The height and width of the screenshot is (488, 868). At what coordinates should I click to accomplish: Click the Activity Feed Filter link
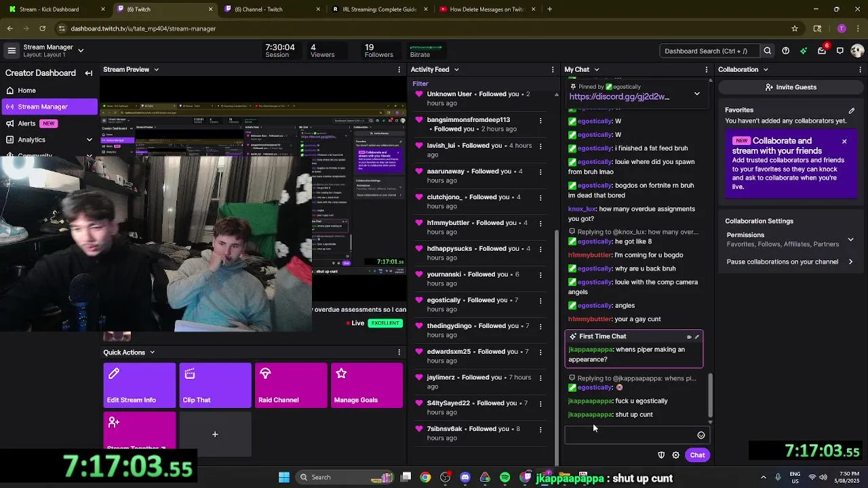[x=420, y=83]
